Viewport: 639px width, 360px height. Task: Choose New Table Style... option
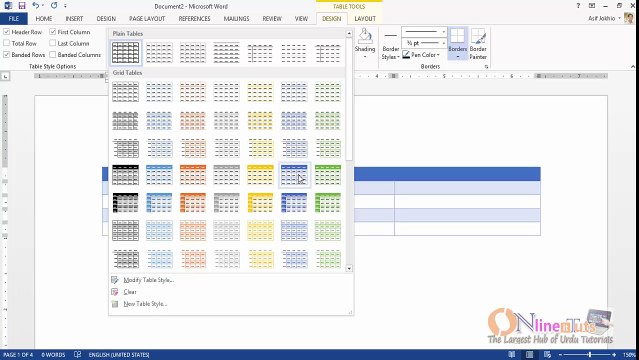(145, 304)
